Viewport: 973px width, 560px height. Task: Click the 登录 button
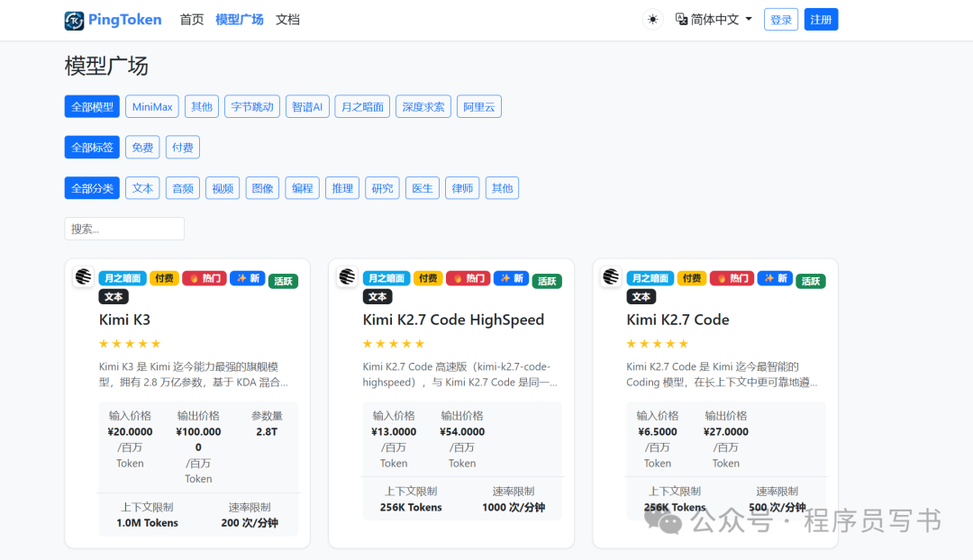click(780, 20)
